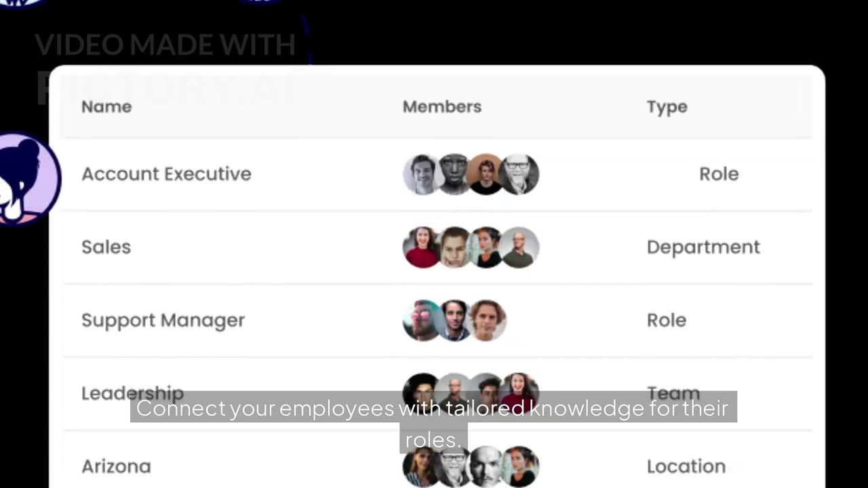
Task: Select the Support Manager group name
Action: coord(163,320)
